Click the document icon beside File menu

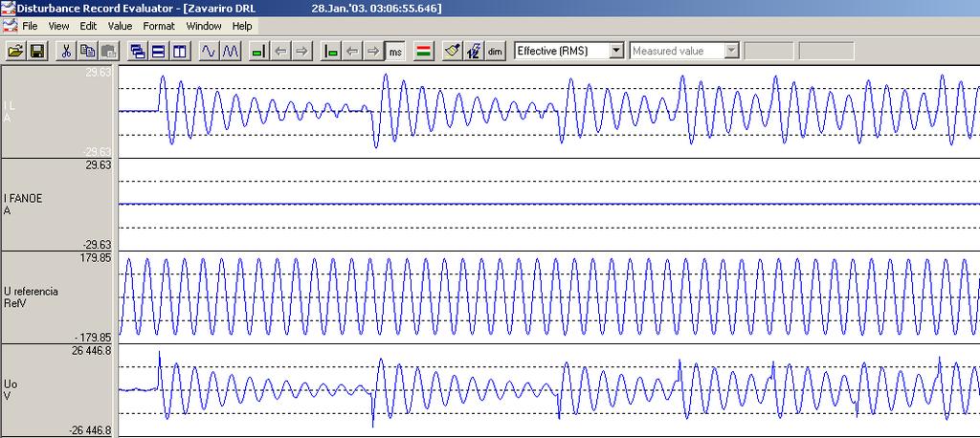point(10,26)
